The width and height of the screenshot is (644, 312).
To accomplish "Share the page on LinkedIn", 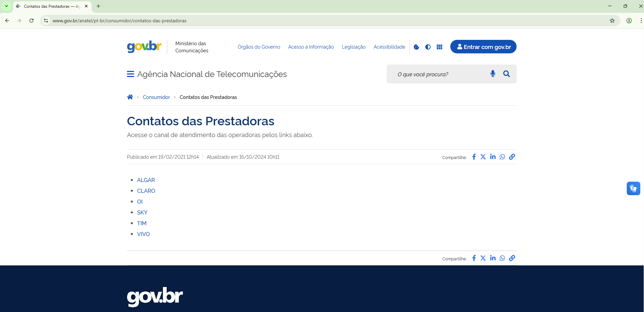I will coord(493,157).
